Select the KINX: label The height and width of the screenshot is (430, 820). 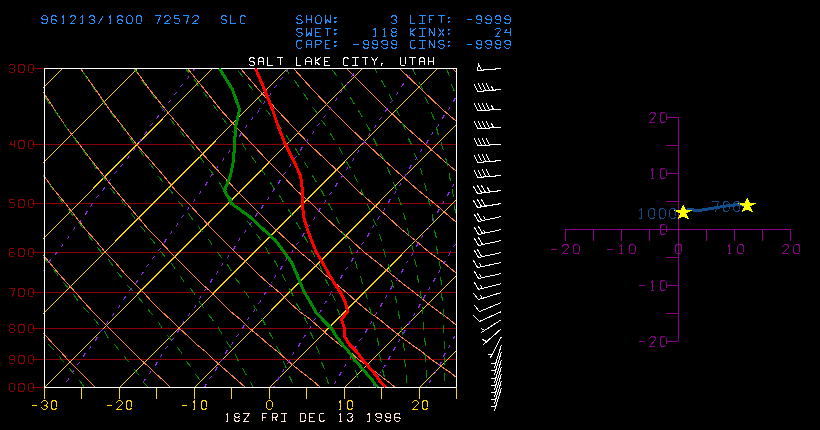tap(430, 32)
